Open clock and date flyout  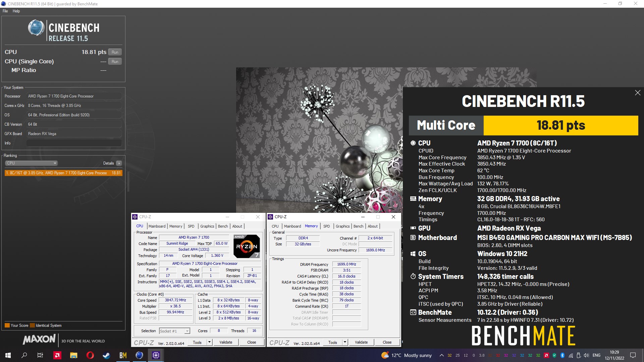coord(614,355)
